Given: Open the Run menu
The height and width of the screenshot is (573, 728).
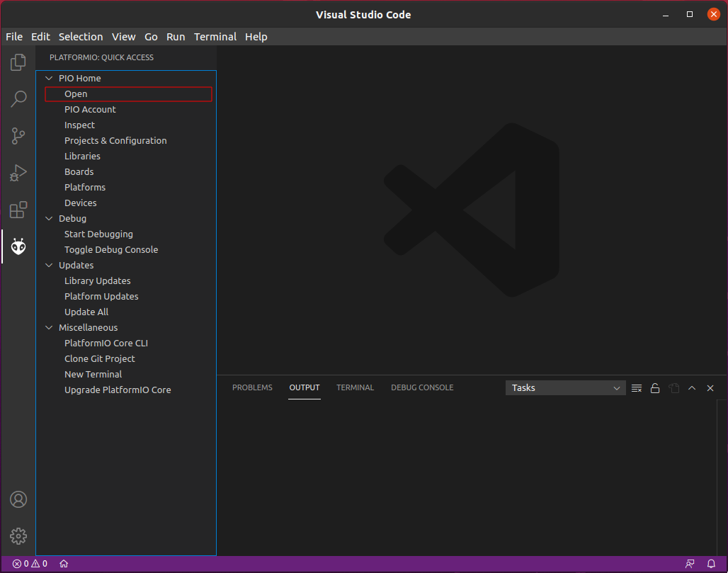Looking at the screenshot, I should [176, 37].
